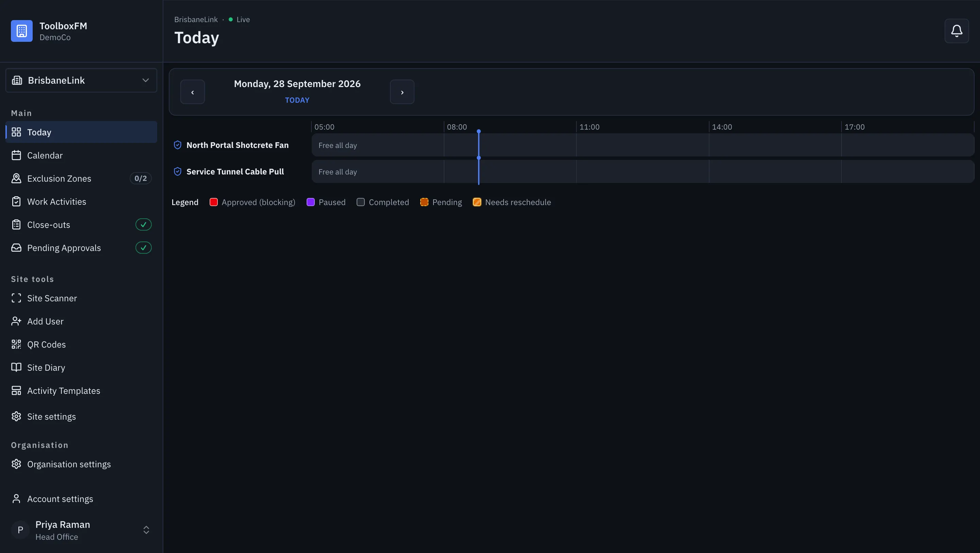
Task: Click the Service Tunnel Cable Pull timeline row
Action: click(642, 171)
